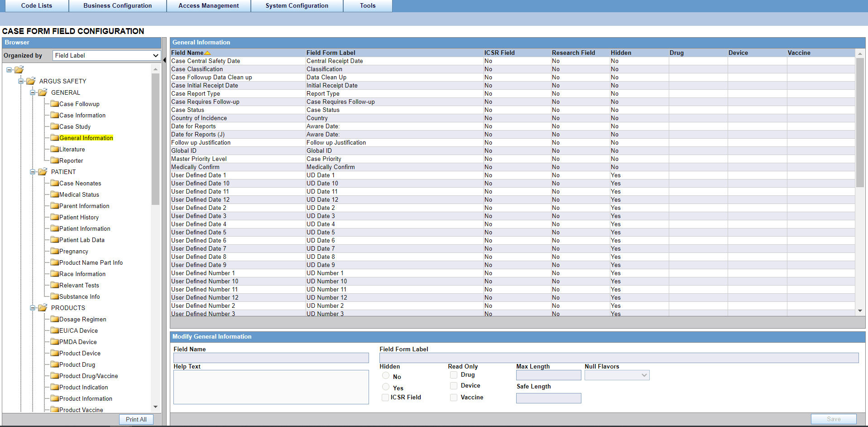Enable the ICSR Field checkbox
Image resolution: width=868 pixels, height=427 pixels.
[x=385, y=397]
